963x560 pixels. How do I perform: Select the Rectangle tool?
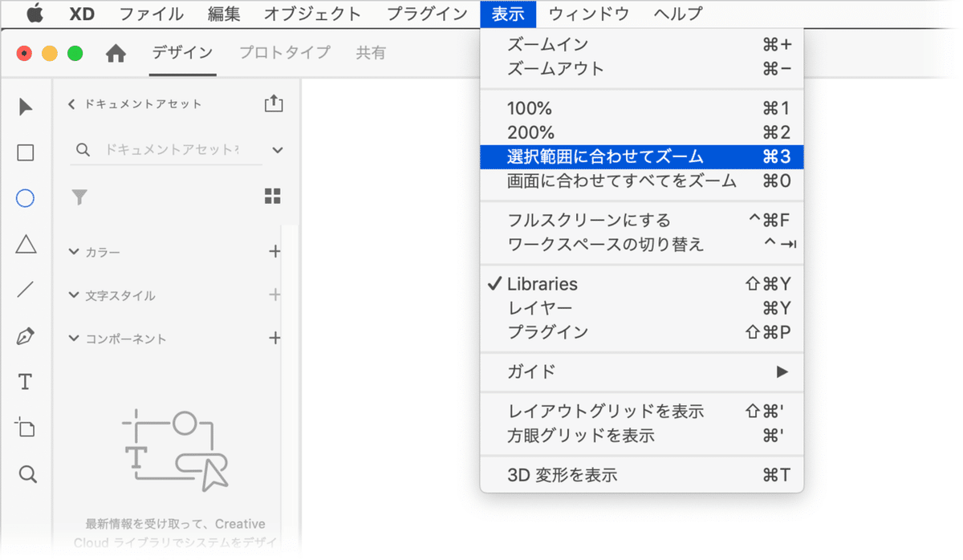click(26, 152)
